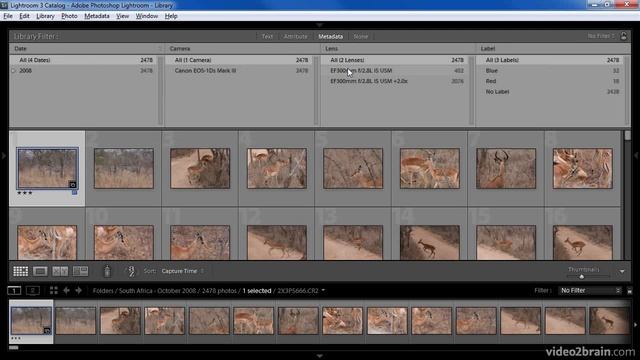Open the Metadata menu
This screenshot has width=640, height=360.
pos(97,16)
